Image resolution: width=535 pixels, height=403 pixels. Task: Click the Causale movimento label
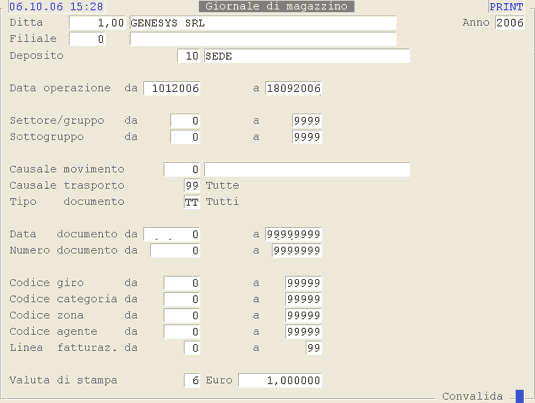coord(67,169)
